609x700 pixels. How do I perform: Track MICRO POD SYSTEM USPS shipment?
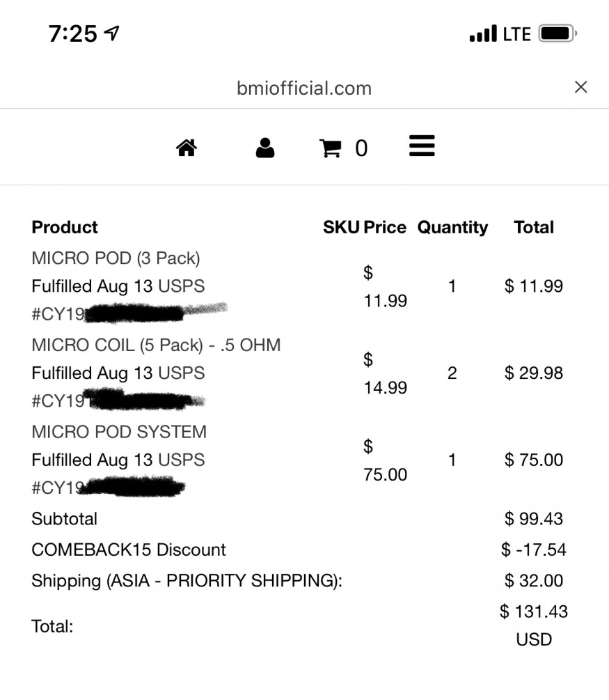click(x=182, y=460)
